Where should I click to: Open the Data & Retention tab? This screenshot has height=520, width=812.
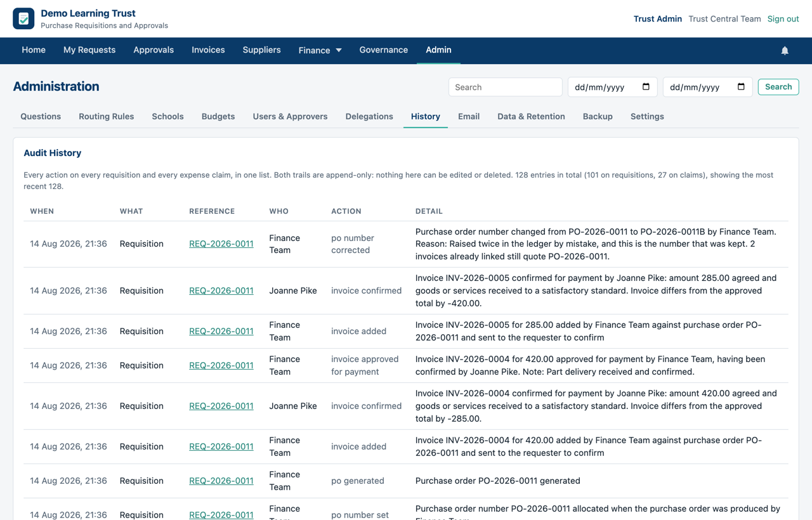531,117
